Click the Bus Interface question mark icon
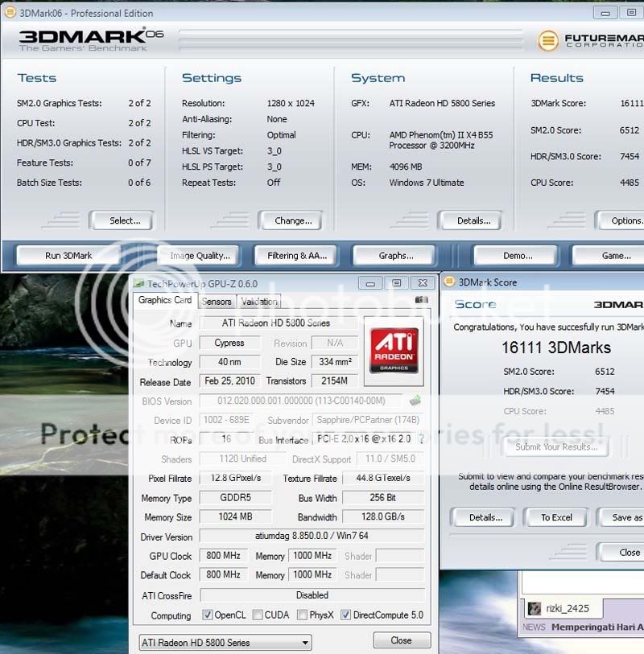Image resolution: width=644 pixels, height=654 pixels. [422, 439]
